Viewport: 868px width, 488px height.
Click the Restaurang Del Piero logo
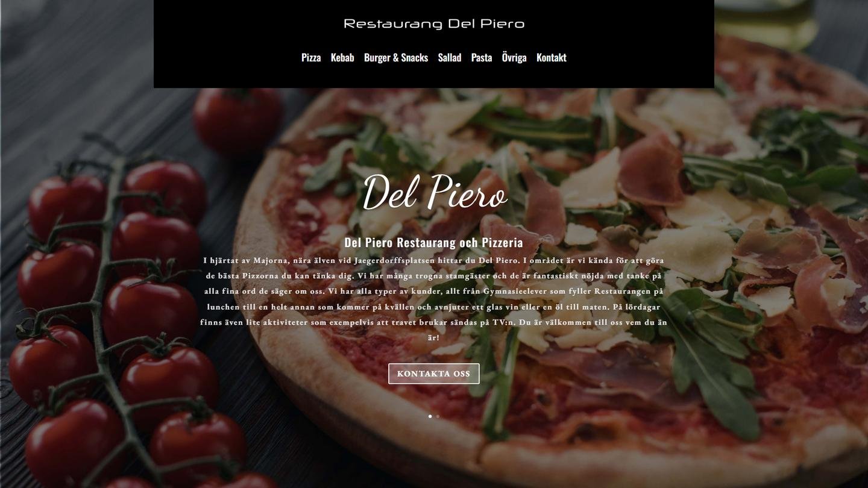click(434, 24)
